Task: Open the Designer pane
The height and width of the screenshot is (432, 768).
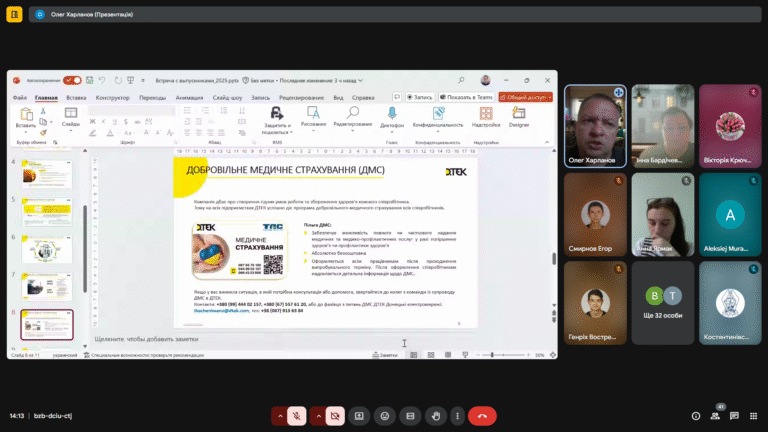Action: [x=519, y=117]
